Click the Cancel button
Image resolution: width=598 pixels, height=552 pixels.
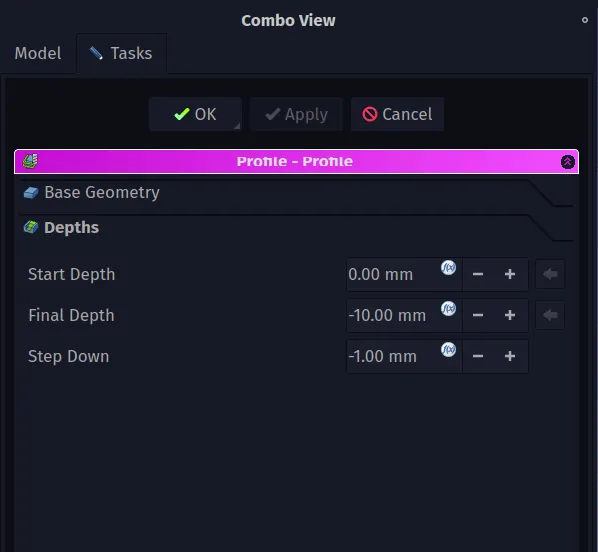click(x=397, y=114)
